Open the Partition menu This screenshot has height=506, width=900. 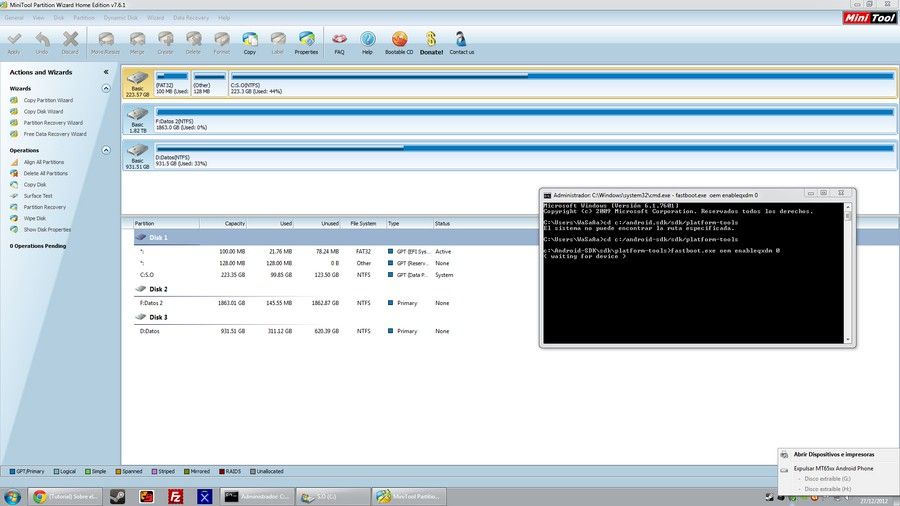(84, 18)
